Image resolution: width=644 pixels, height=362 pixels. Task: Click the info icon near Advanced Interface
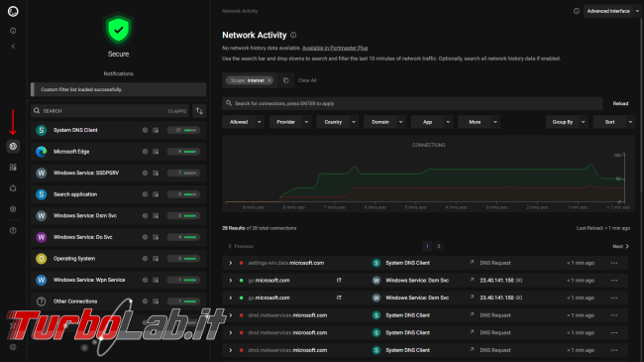(577, 11)
